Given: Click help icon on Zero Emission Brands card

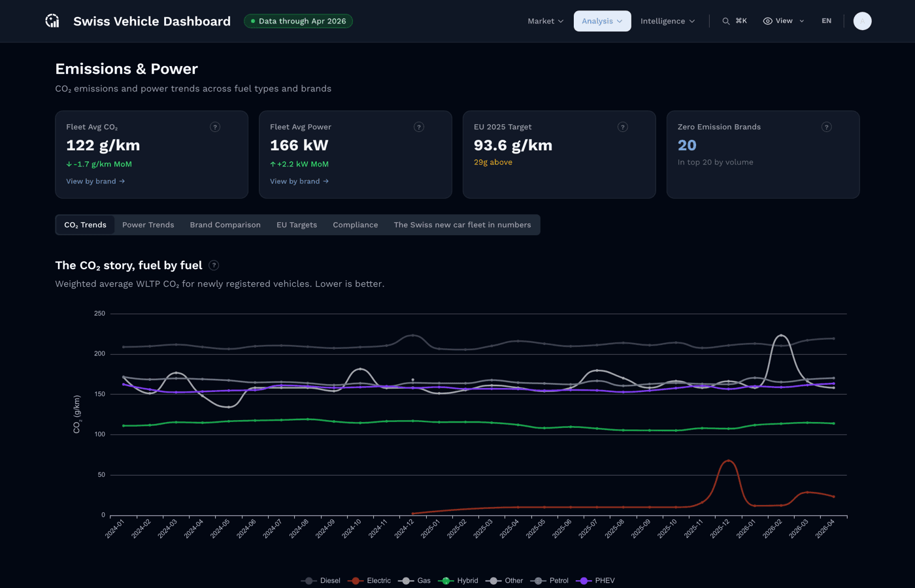Looking at the screenshot, I should coord(827,127).
